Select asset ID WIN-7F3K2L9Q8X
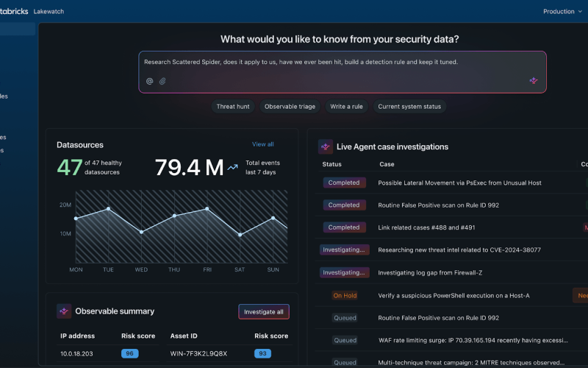 (x=198, y=354)
